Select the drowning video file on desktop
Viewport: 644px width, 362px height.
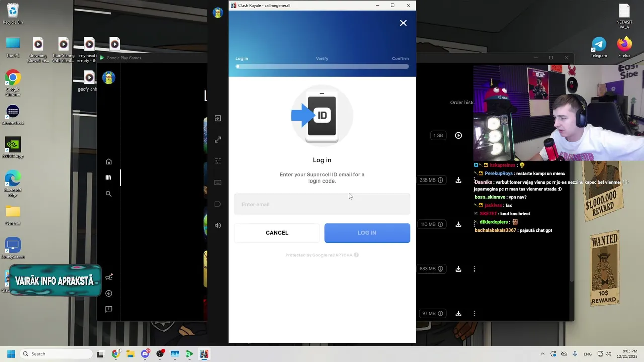(38, 50)
